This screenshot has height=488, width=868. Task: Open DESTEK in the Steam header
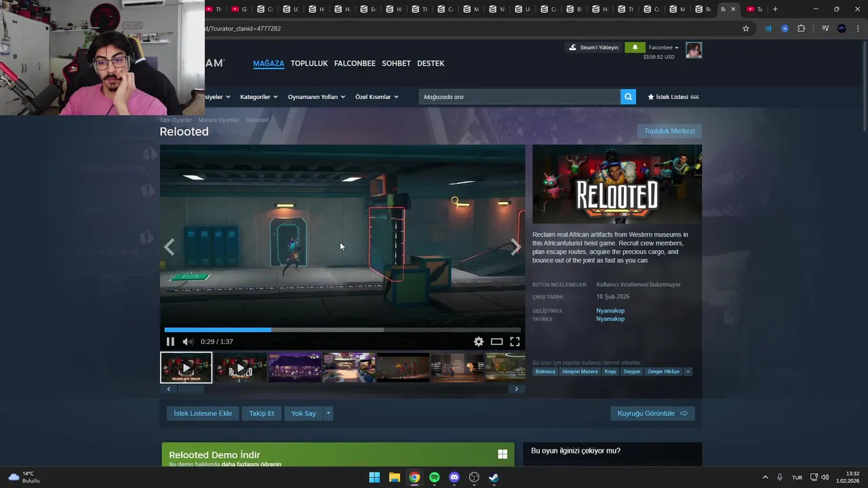(431, 63)
